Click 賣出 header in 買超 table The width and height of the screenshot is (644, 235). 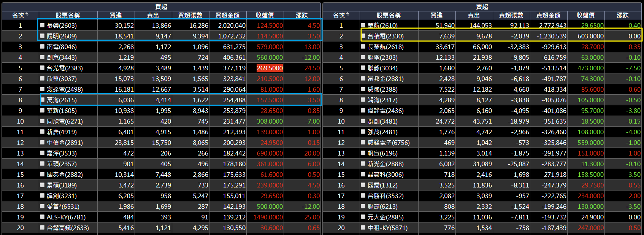tap(153, 15)
